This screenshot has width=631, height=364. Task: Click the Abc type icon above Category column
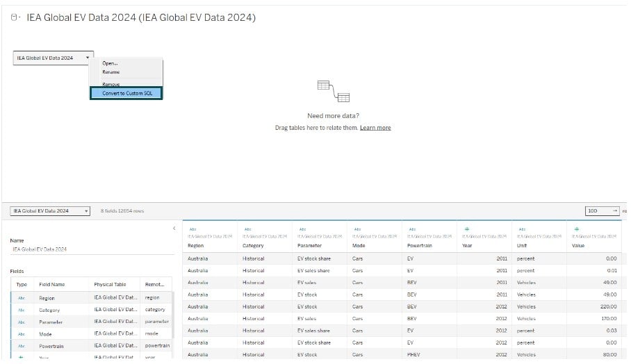click(248, 229)
